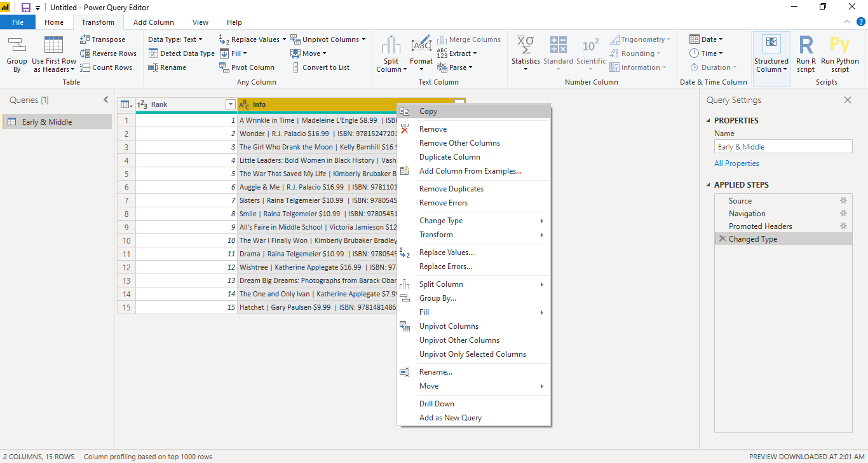This screenshot has width=868, height=463.
Task: Open the Change Type submenu
Action: pyautogui.click(x=474, y=221)
